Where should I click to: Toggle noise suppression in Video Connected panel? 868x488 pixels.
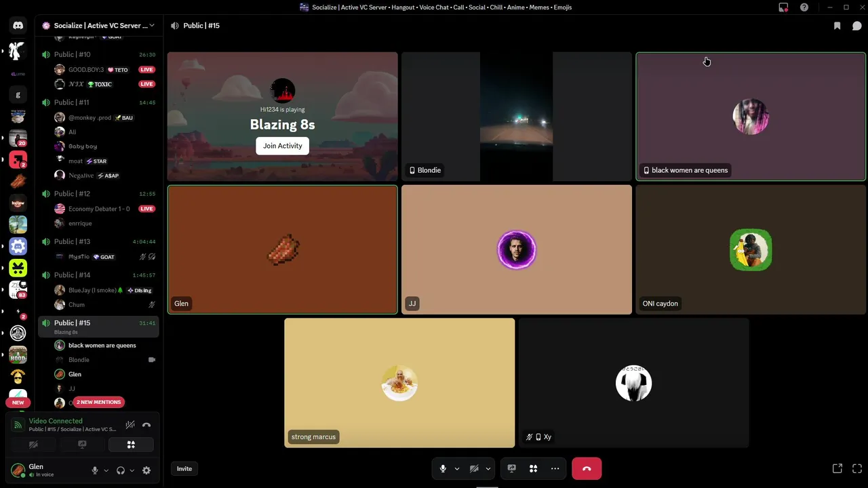pos(130,425)
